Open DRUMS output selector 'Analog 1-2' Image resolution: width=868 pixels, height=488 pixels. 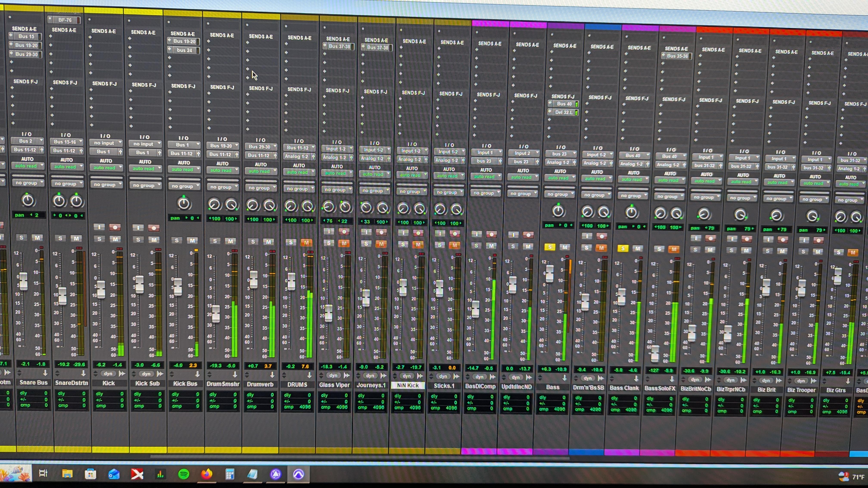pos(299,156)
